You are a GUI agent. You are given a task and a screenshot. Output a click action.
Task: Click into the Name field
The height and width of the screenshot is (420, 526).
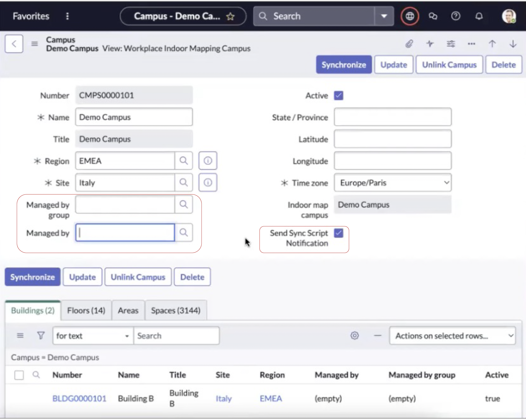point(134,117)
